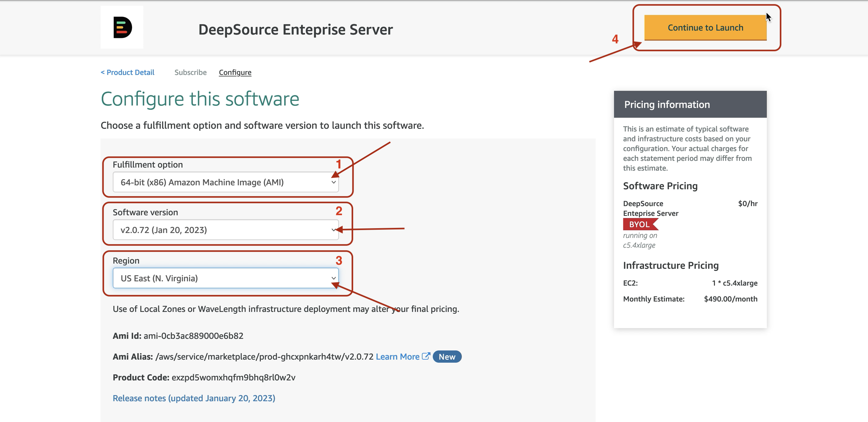Open Release notes updated January 20, 2023
The image size is (868, 422).
pyautogui.click(x=194, y=398)
